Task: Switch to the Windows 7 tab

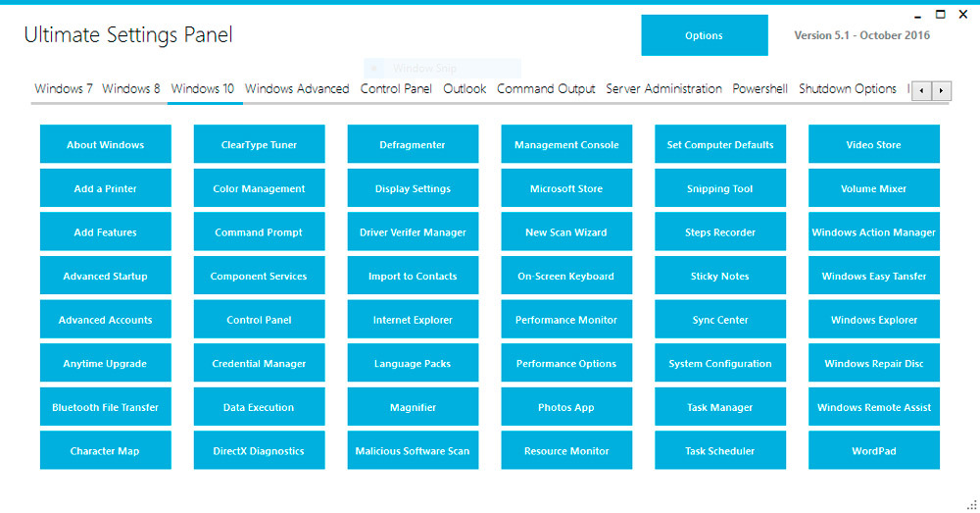Action: [64, 89]
